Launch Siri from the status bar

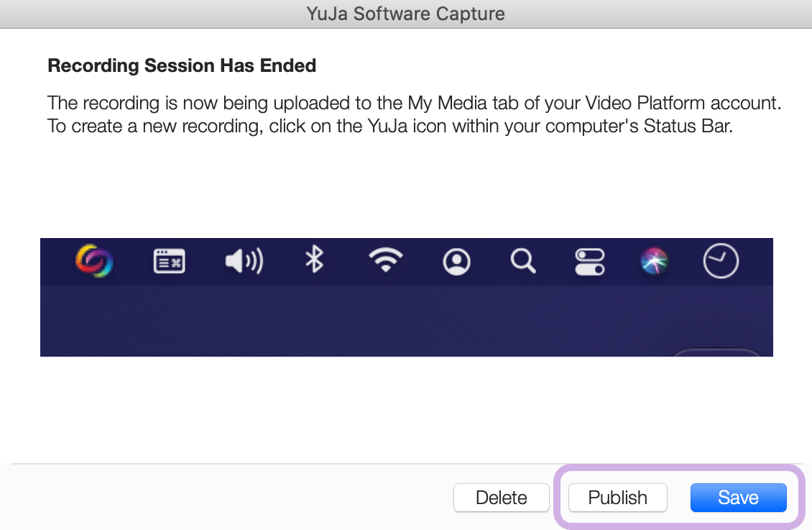pyautogui.click(x=654, y=261)
